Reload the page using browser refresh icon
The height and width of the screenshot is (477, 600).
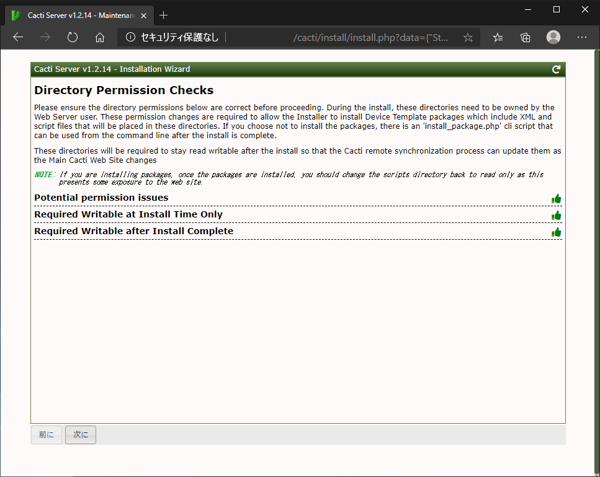(72, 37)
